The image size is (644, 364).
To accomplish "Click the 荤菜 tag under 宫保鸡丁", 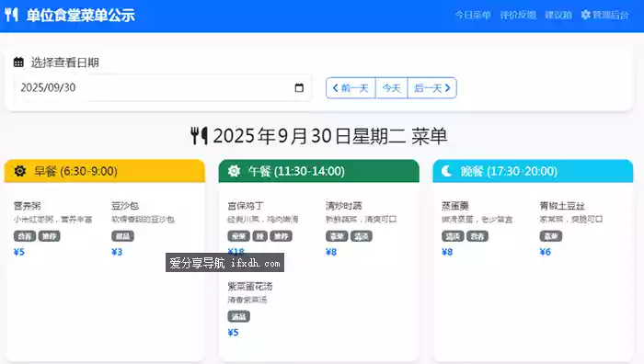I will (x=238, y=236).
